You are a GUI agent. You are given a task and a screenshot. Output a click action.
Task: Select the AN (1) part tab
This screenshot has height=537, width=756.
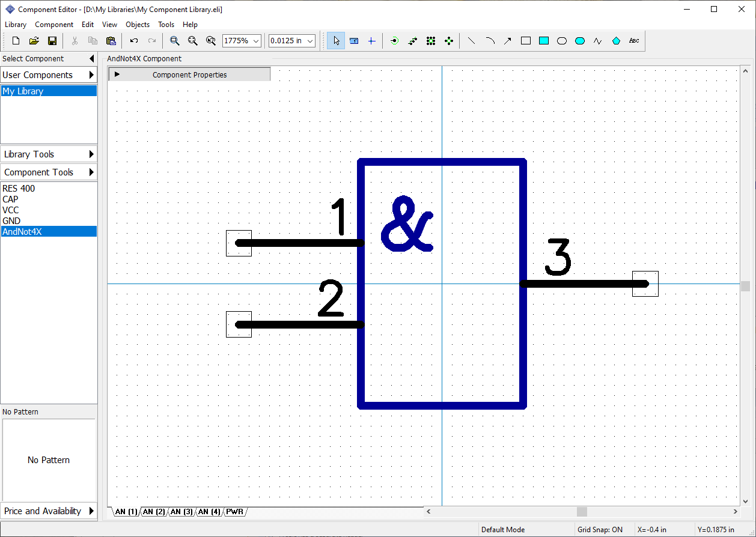coord(126,512)
